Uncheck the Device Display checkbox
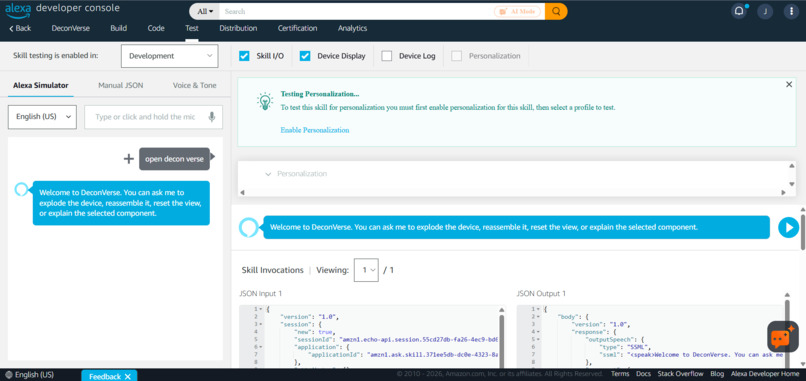 305,56
